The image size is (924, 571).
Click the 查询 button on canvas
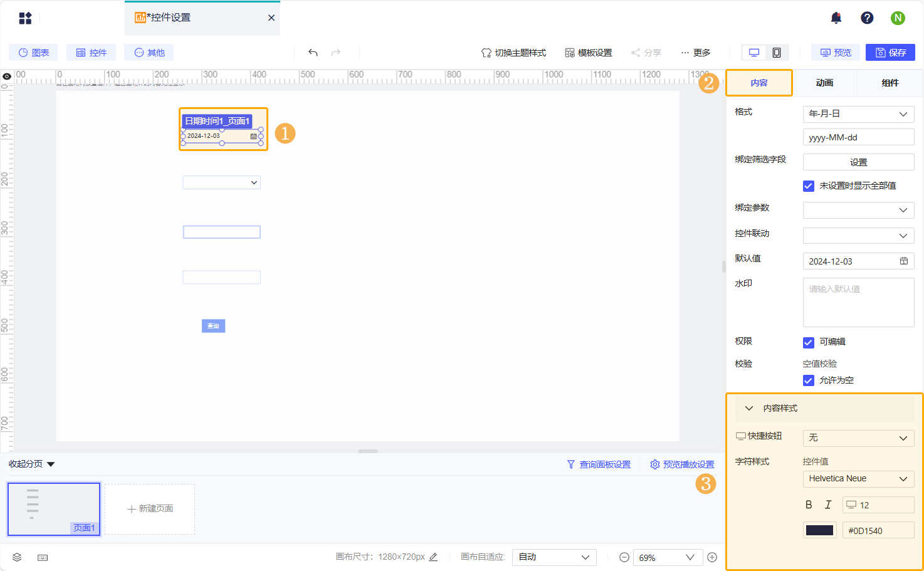tap(213, 326)
